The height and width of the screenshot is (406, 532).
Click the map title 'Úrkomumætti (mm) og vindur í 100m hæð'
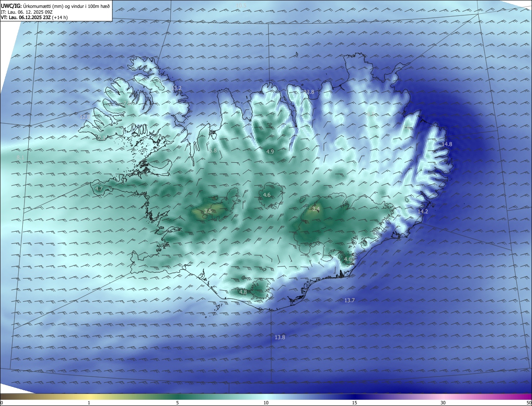pyautogui.click(x=66, y=6)
